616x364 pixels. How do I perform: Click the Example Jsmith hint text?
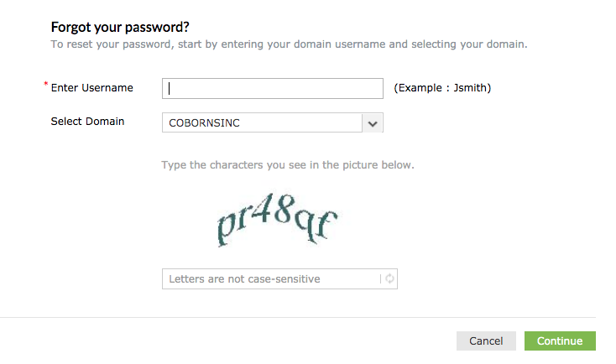click(442, 88)
